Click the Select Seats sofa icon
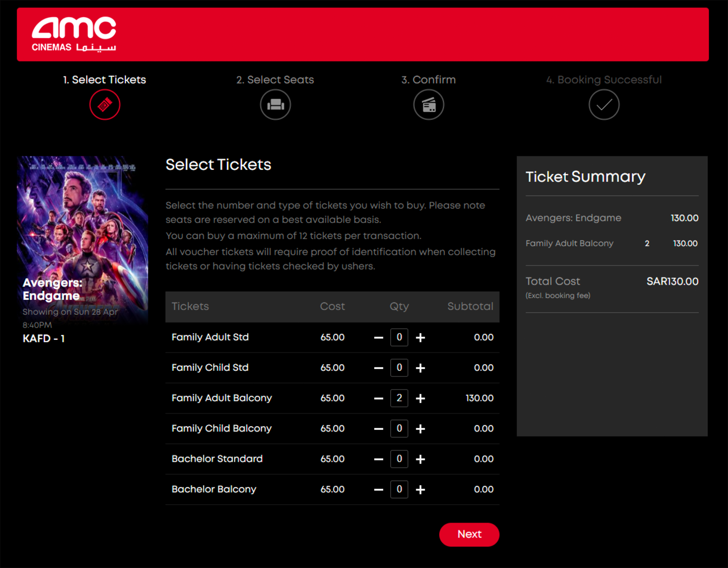Viewport: 728px width, 568px height. click(x=276, y=105)
